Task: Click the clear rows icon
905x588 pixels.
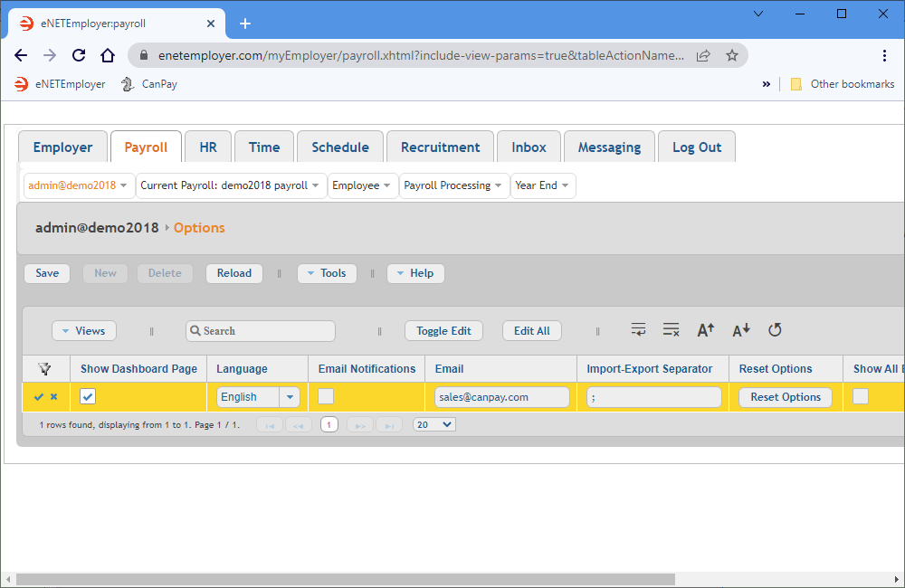Action: coord(671,330)
